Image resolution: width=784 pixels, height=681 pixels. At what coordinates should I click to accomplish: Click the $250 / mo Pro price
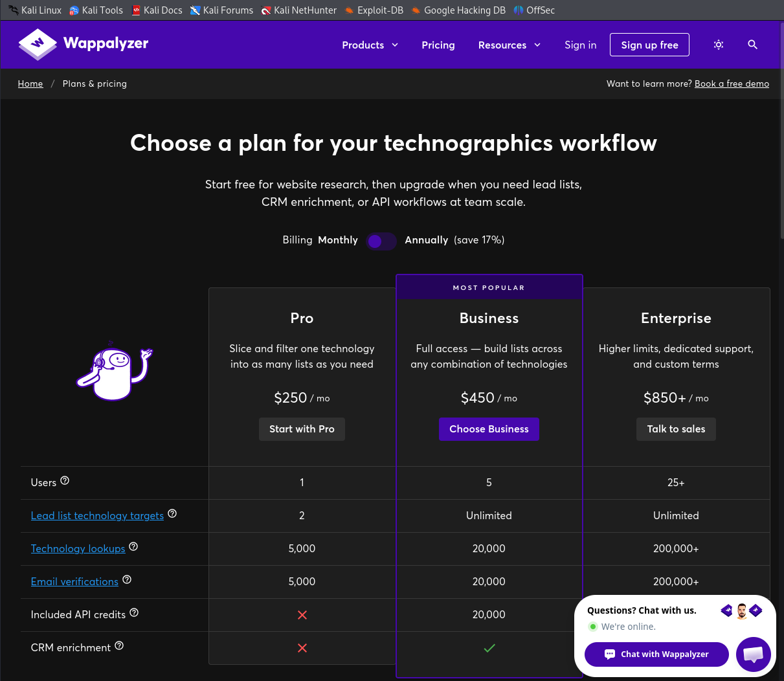(x=302, y=397)
